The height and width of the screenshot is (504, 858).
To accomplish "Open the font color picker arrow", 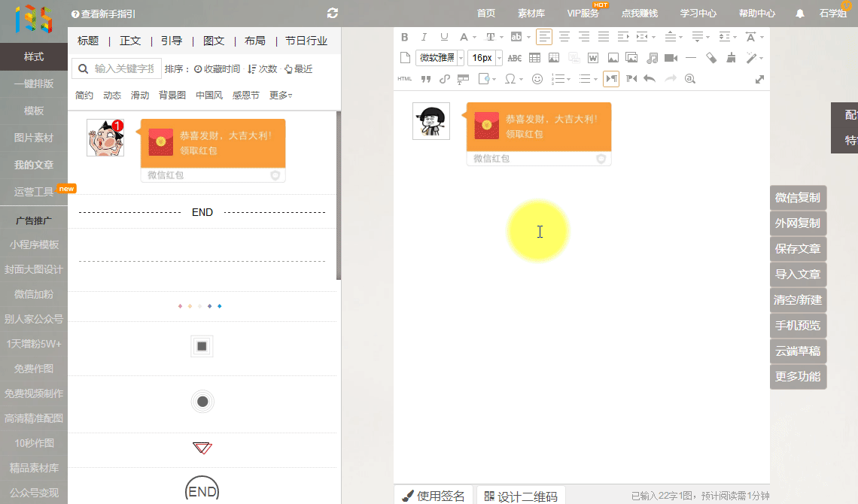I will (x=474, y=38).
